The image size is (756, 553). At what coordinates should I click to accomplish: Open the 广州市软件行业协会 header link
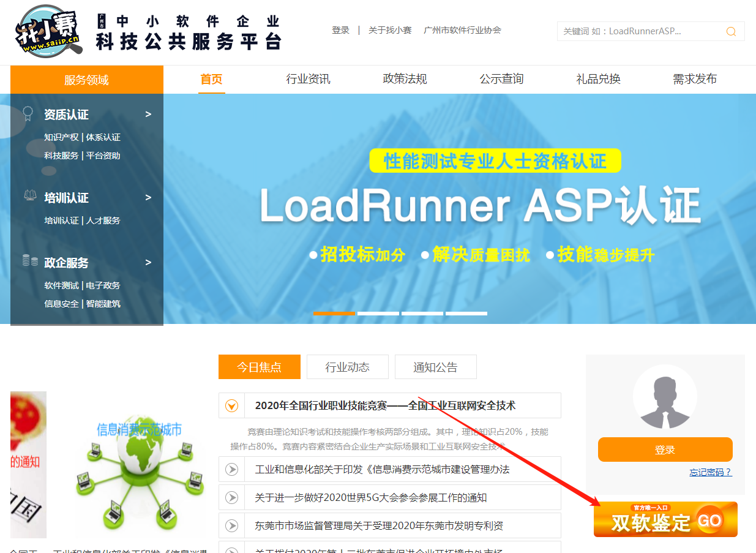coord(462,30)
